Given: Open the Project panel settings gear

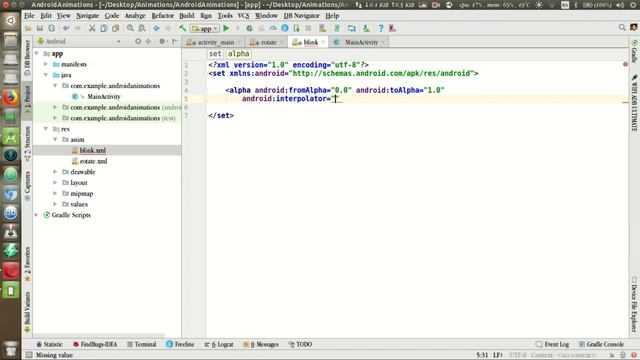Looking at the screenshot, I should click(x=162, y=41).
